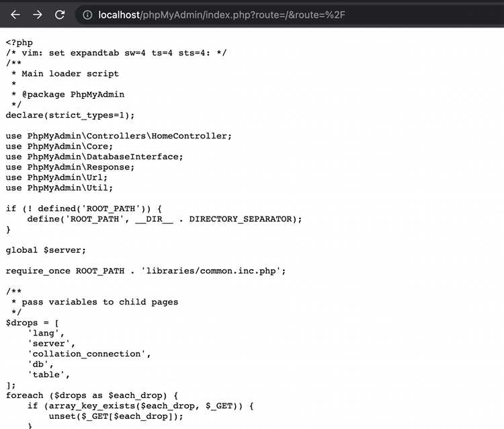Click the foreach $drops loop line
This screenshot has height=429, width=504.
[91, 395]
